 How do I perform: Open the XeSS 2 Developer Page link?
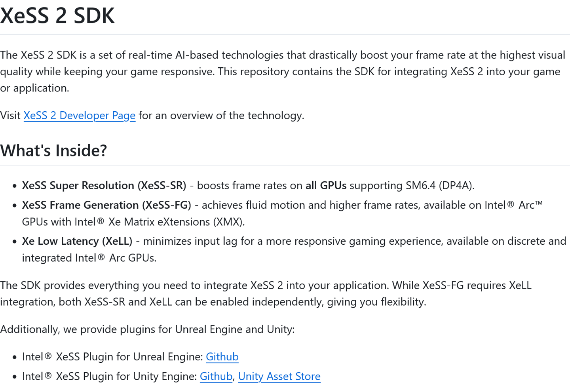(x=79, y=116)
